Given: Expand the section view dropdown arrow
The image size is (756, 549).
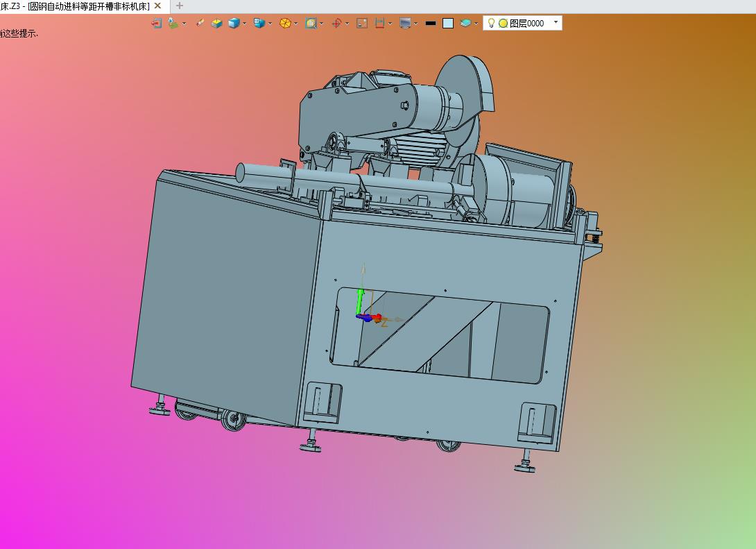Looking at the screenshot, I should (390, 24).
